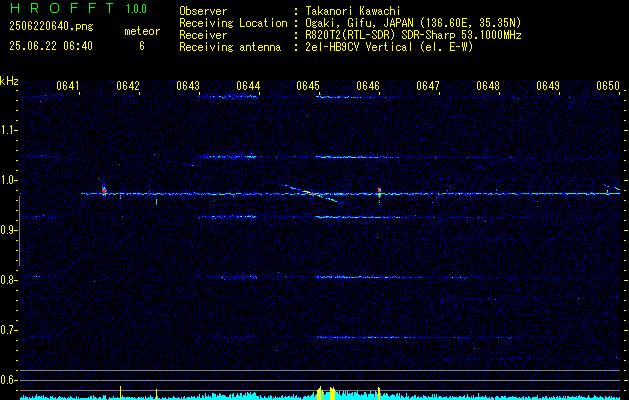The image size is (629, 400).
Task: Click the 0643 time axis label
Action: 188,85
